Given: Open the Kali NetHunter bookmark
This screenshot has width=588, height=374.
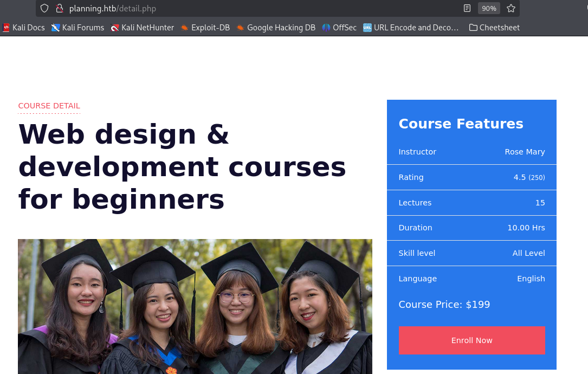Looking at the screenshot, I should click(x=142, y=28).
